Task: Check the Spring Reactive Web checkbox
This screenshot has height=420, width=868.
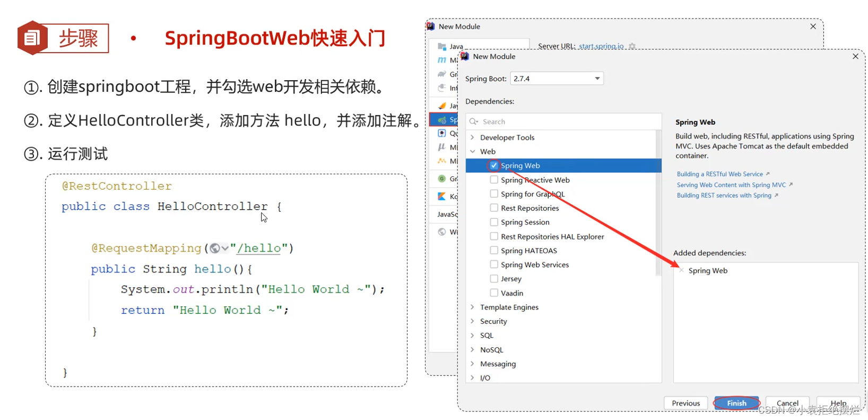Action: (x=494, y=179)
